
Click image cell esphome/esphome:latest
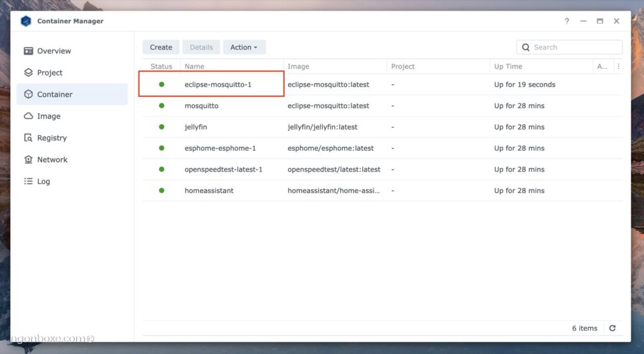tap(331, 148)
